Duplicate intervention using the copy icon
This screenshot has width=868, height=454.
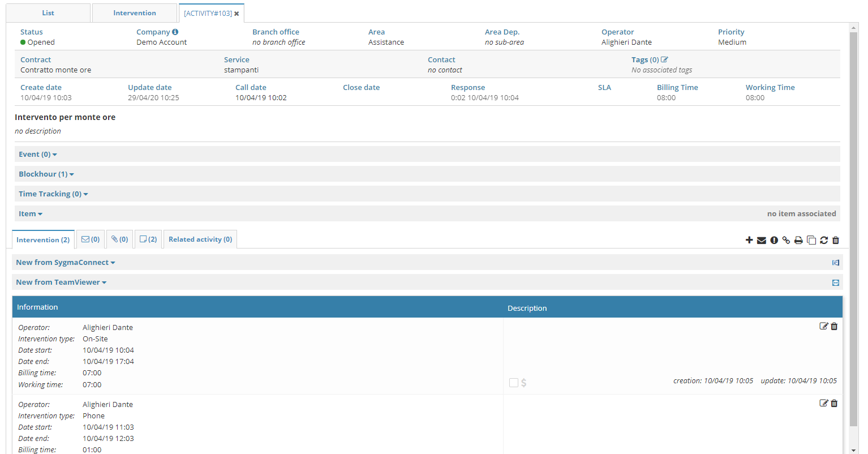click(x=811, y=240)
